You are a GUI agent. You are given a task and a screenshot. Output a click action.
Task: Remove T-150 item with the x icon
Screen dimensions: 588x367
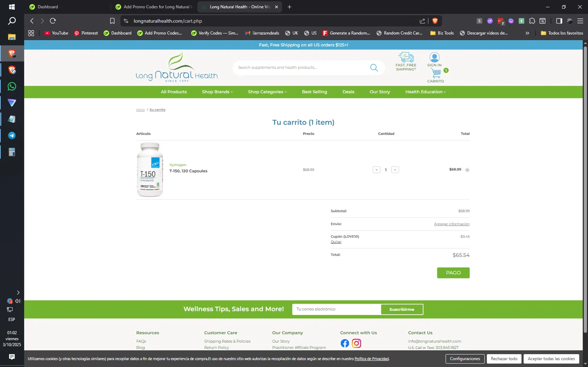tap(467, 170)
